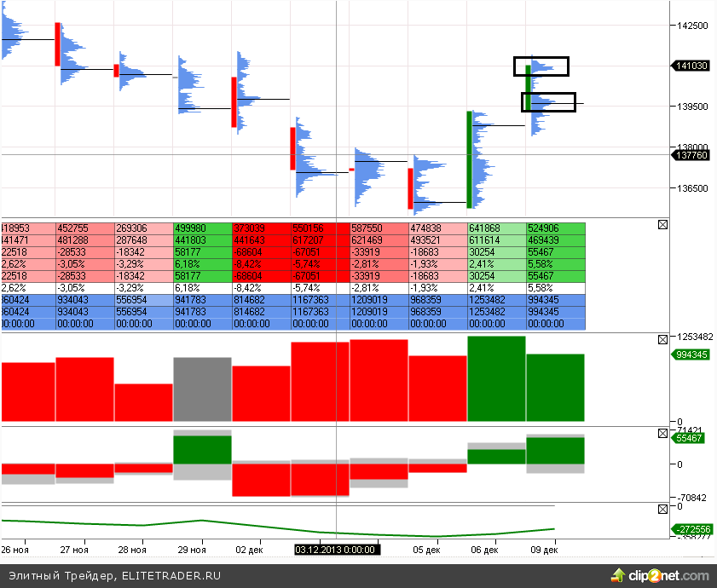Click the tall green candle for 06 дек
The height and width of the screenshot is (588, 717).
(x=469, y=159)
